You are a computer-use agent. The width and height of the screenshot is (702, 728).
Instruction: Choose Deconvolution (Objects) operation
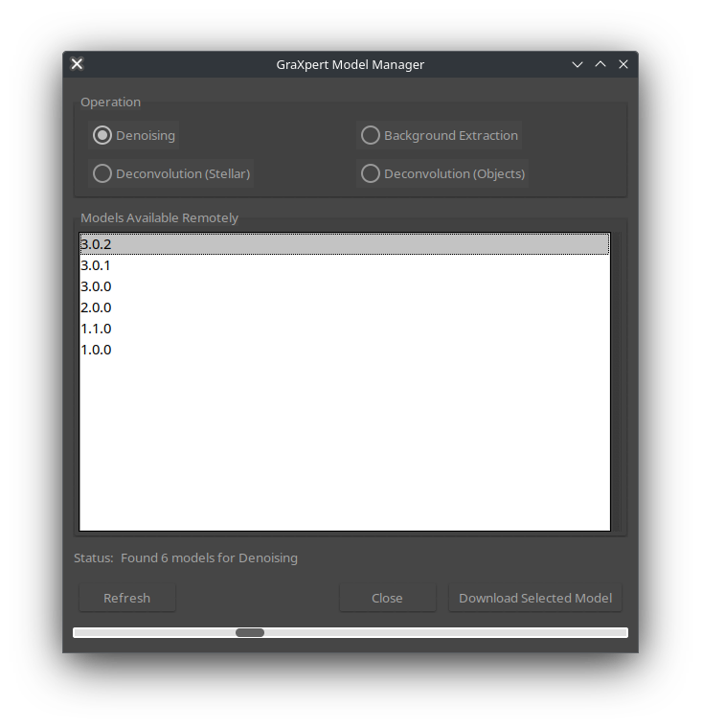coord(442,173)
